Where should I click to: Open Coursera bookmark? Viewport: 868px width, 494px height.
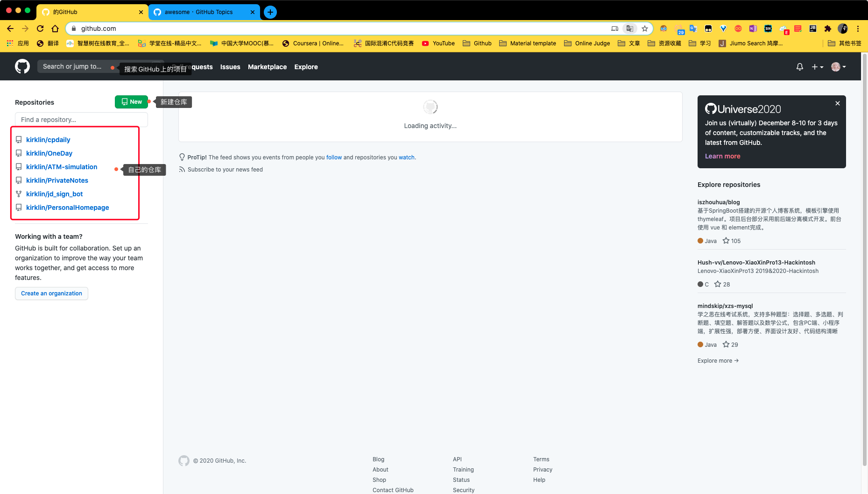coord(313,43)
